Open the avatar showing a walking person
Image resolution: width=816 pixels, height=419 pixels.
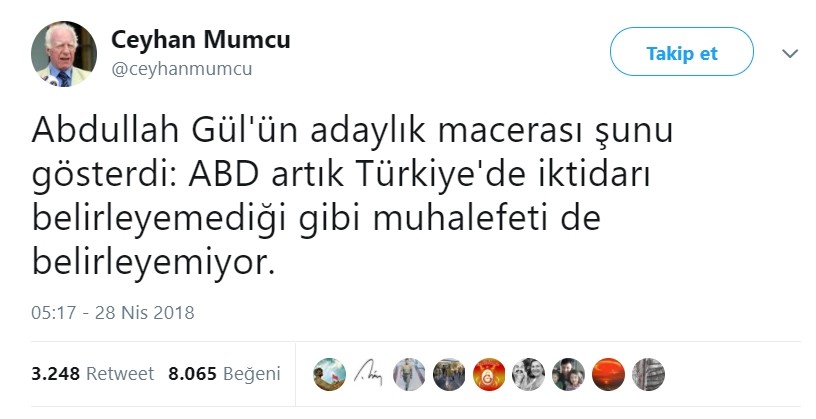(409, 373)
